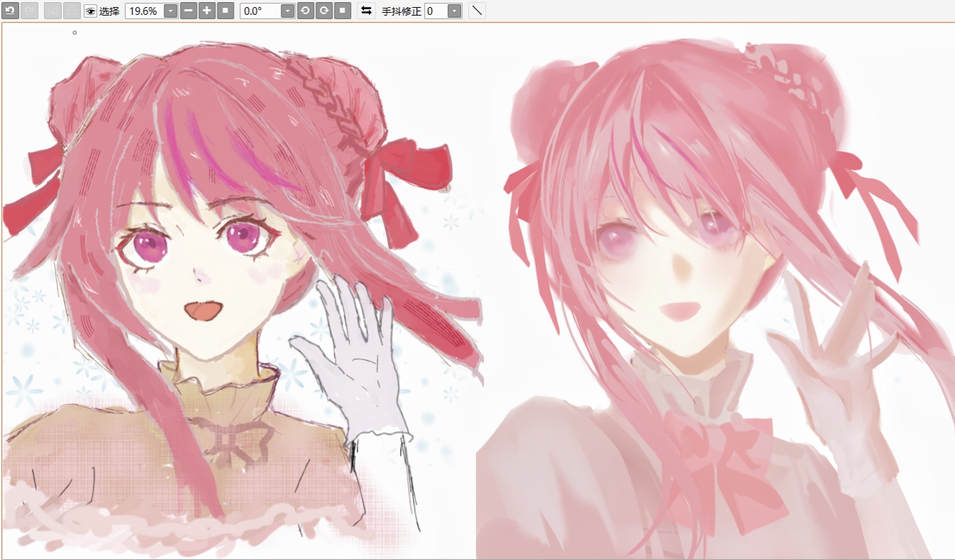
Task: Expand the 手抖修正 stabilizer dropdown
Action: pyautogui.click(x=454, y=11)
